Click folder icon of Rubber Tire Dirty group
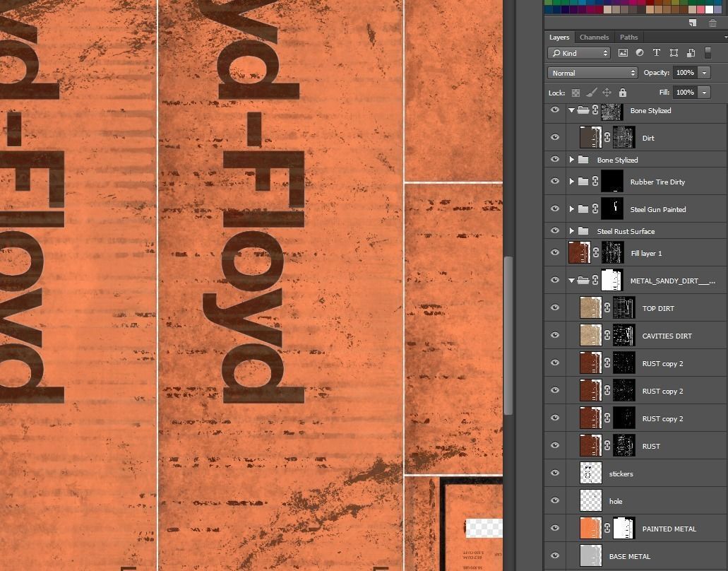 584,182
